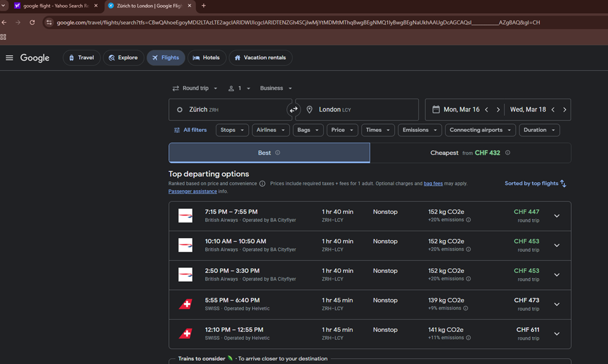Viewport: 608px width, 364px height.
Task: Open the passenger count dropdown
Action: pyautogui.click(x=239, y=89)
